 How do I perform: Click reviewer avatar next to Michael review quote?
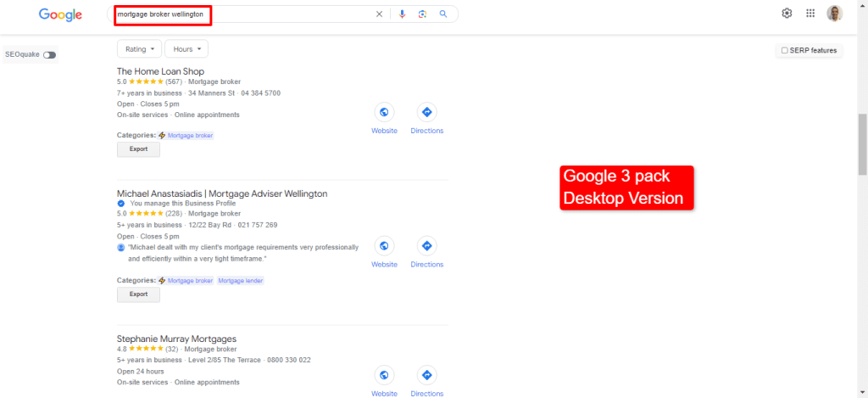[121, 247]
